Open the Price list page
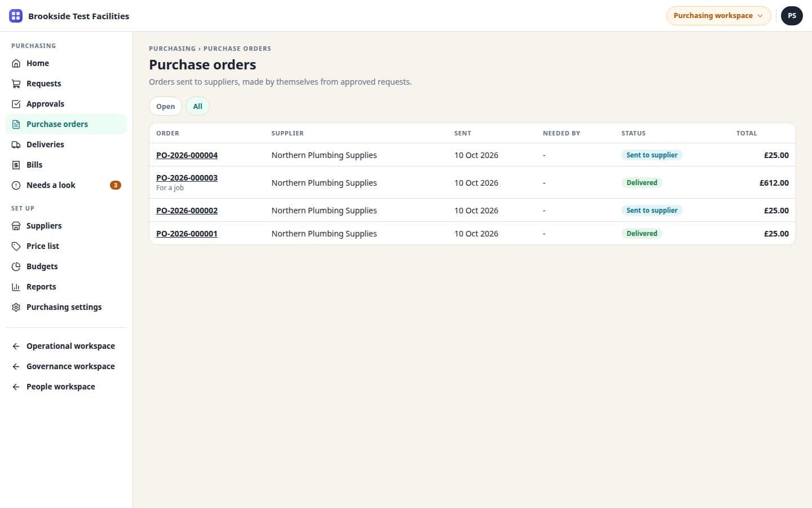812x508 pixels. (66, 246)
